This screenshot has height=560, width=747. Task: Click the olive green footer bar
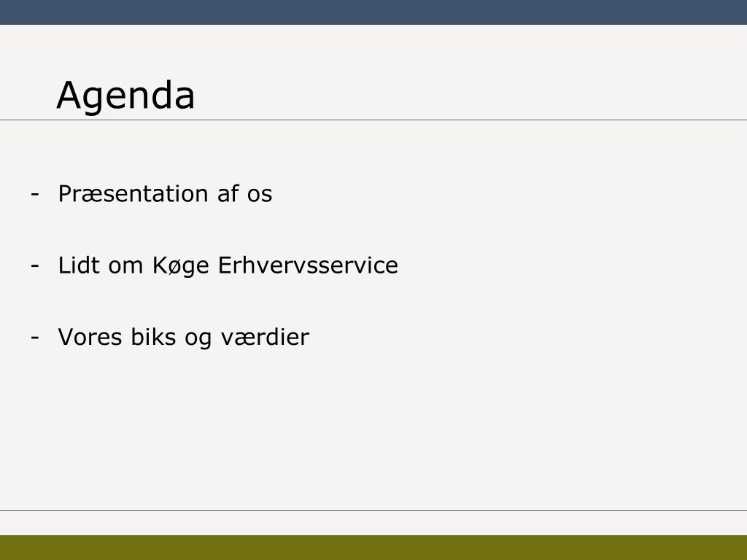coord(373,548)
